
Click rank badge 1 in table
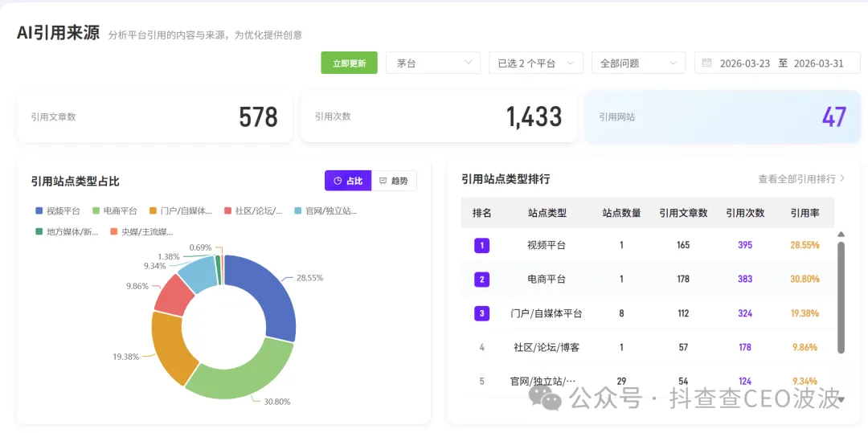pyautogui.click(x=481, y=245)
